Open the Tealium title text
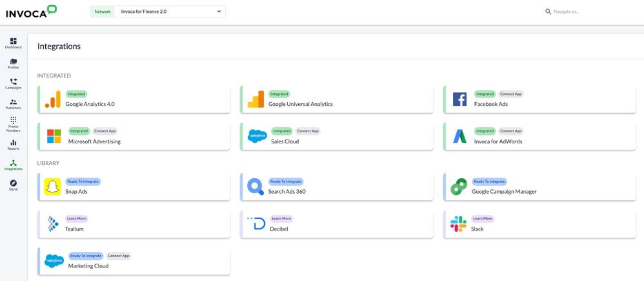 [74, 229]
